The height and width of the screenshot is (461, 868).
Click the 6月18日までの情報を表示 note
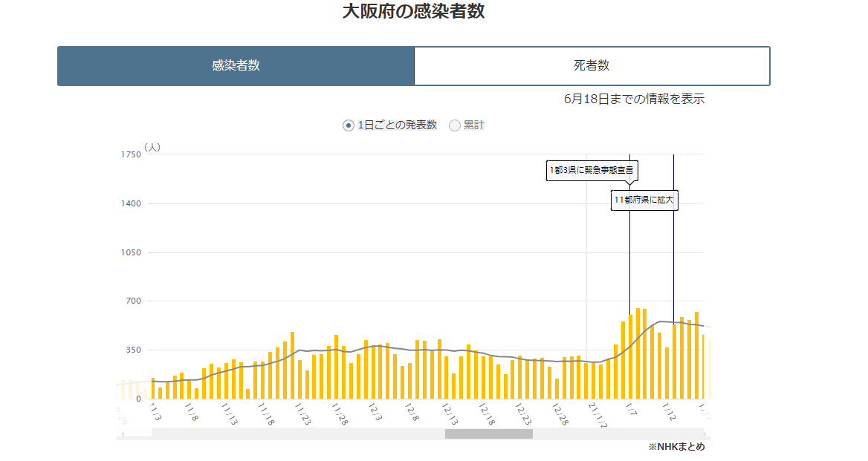635,99
